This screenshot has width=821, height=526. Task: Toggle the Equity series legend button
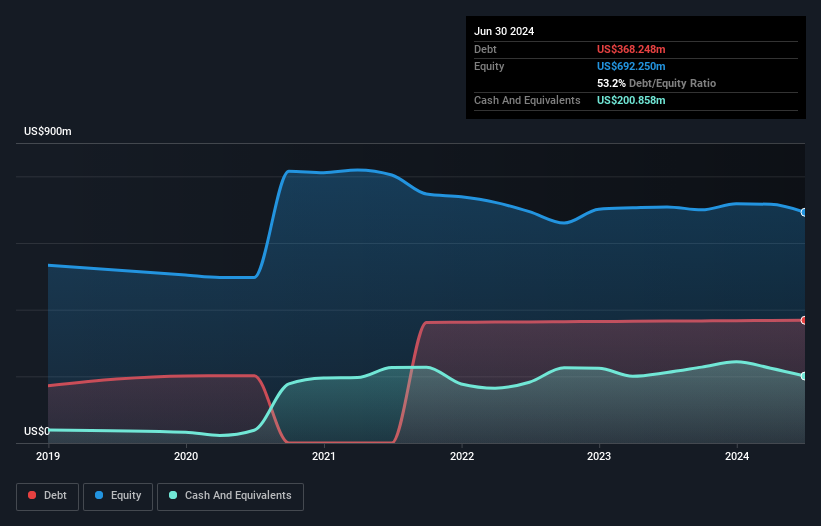coord(118,496)
